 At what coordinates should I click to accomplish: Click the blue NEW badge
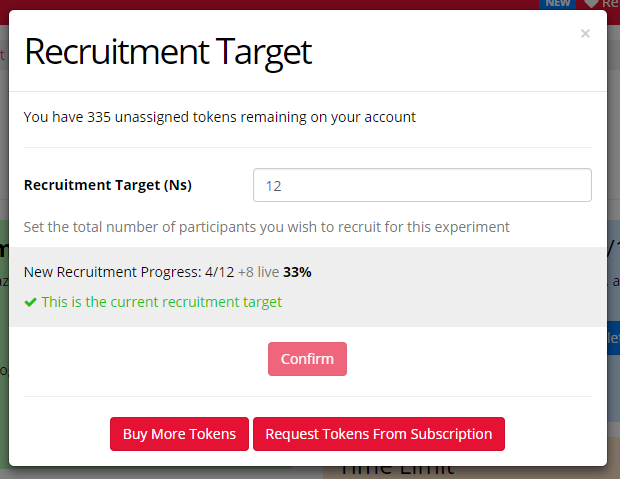tap(556, 4)
